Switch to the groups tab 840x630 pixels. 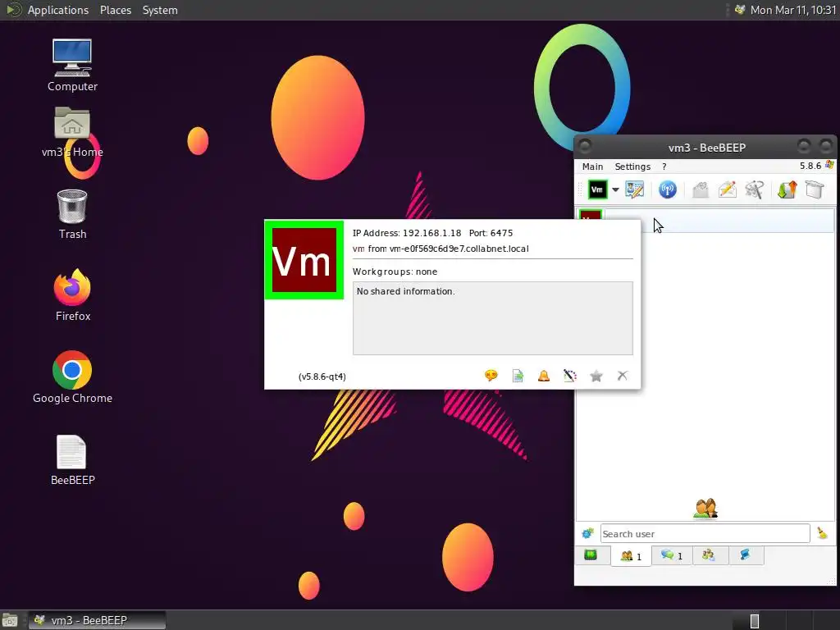click(x=709, y=555)
